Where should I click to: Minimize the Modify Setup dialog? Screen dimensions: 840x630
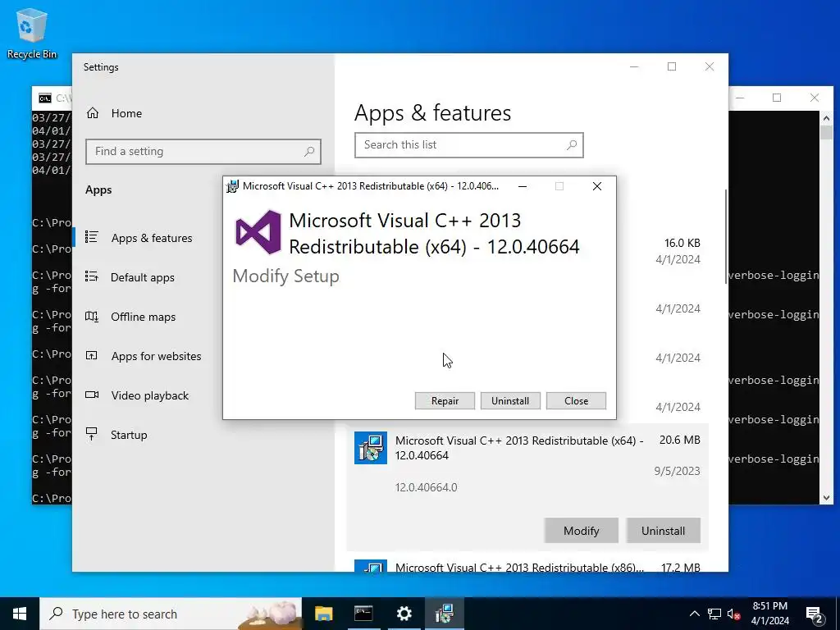click(x=523, y=186)
